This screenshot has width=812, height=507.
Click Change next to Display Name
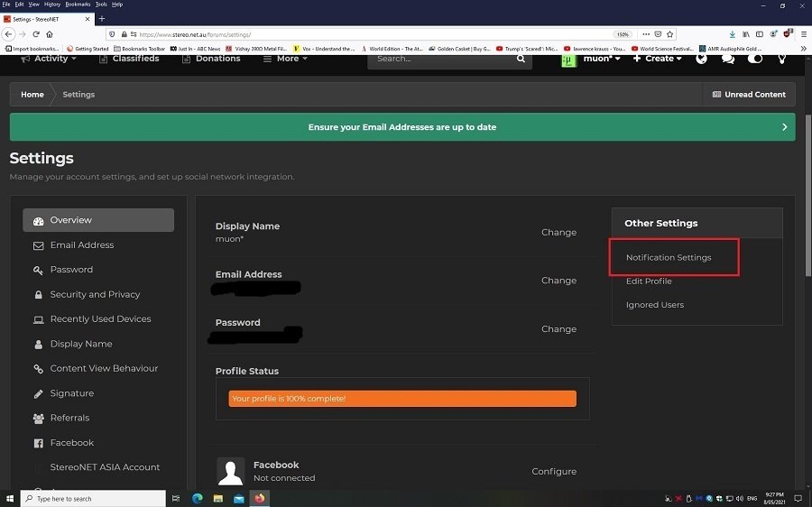558,232
